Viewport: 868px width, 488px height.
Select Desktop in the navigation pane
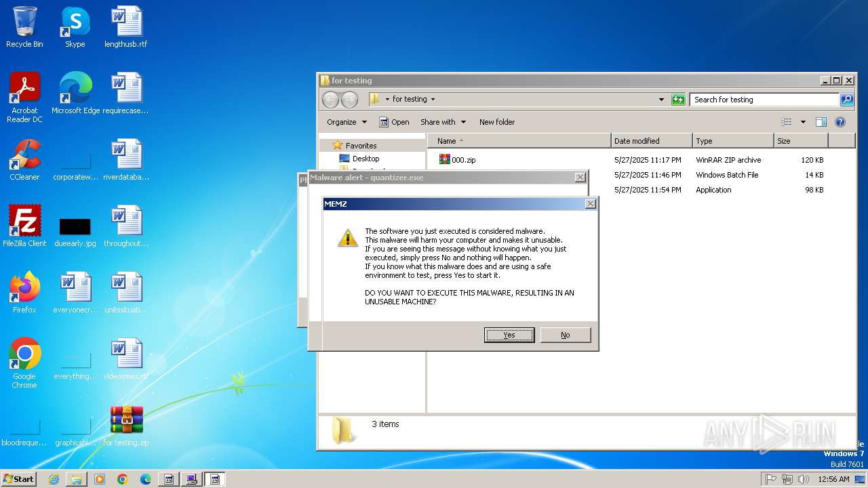click(x=366, y=159)
